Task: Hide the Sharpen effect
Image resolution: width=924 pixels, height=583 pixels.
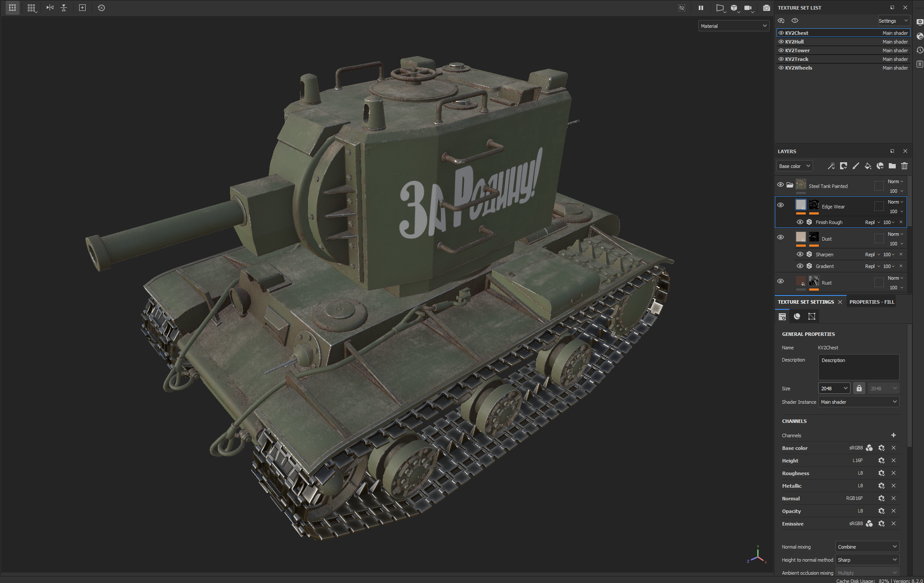Action: coord(800,255)
